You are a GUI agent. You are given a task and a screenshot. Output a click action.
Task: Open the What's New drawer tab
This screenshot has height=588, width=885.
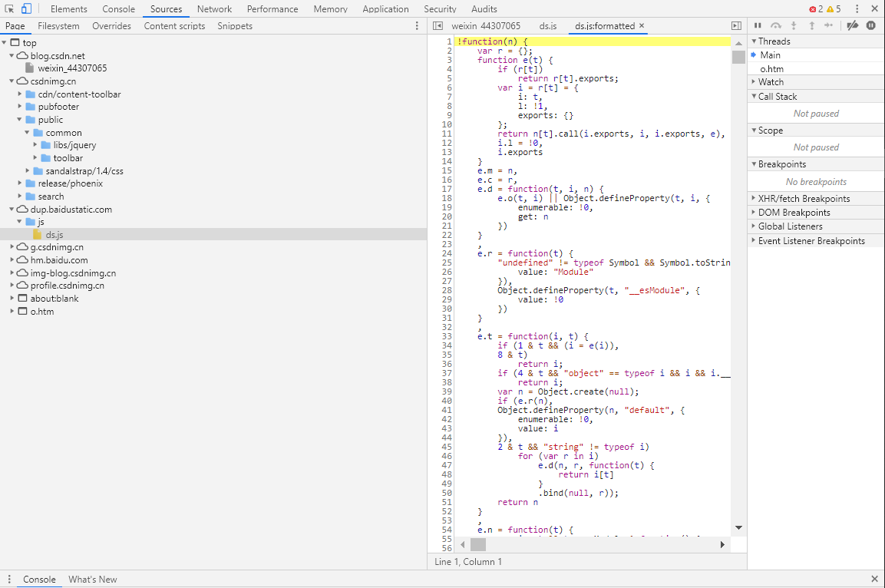tap(93, 580)
